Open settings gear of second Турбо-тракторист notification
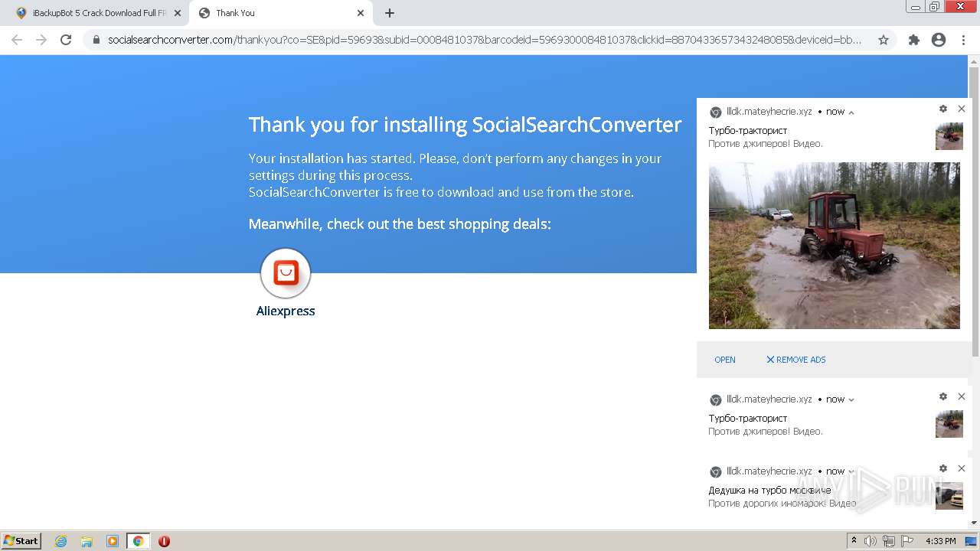This screenshot has height=551, width=980. coord(943,396)
